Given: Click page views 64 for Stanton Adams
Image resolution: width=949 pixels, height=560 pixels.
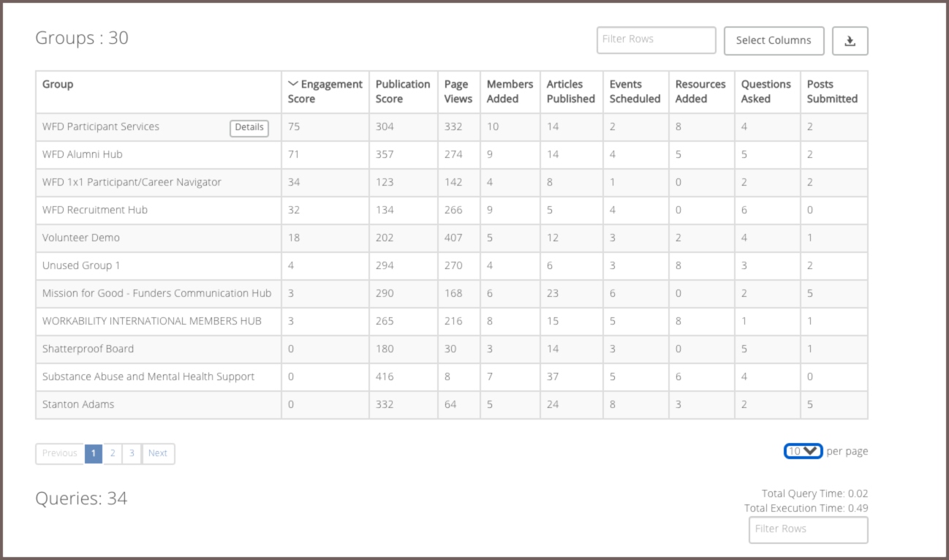Looking at the screenshot, I should click(x=458, y=404).
